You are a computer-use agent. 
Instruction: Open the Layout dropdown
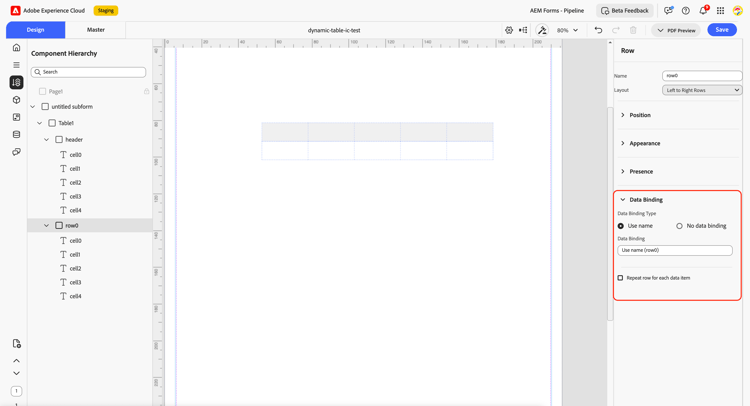(x=702, y=90)
